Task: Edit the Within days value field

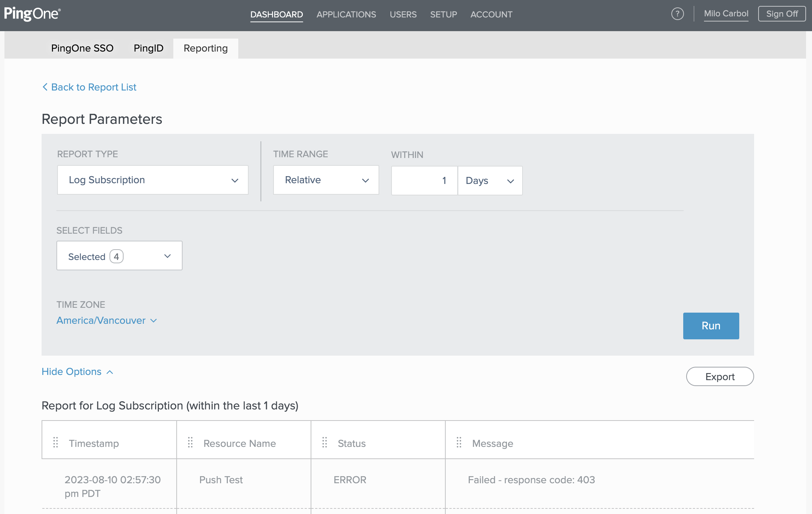Action: 424,181
